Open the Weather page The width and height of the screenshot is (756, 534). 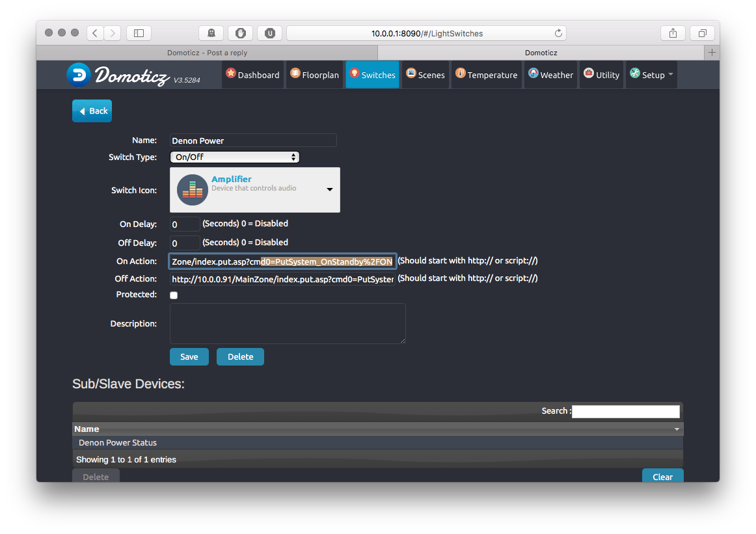click(550, 75)
